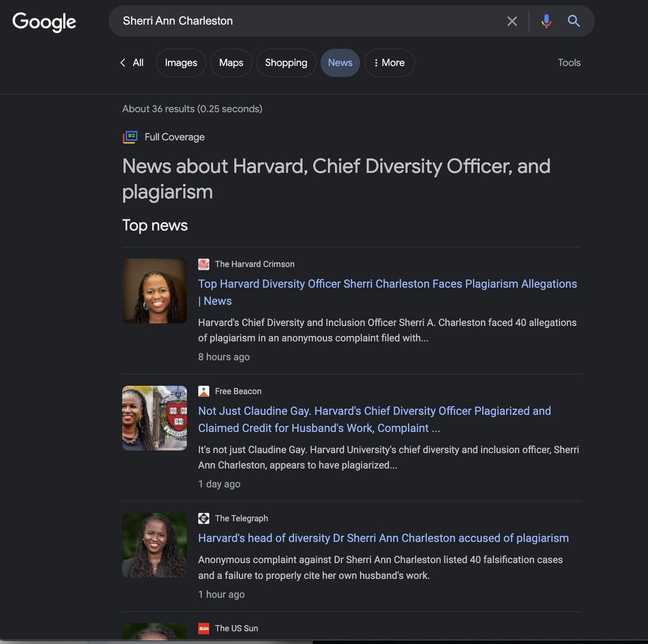
Task: Click the back arrow beside All
Action: coord(123,63)
